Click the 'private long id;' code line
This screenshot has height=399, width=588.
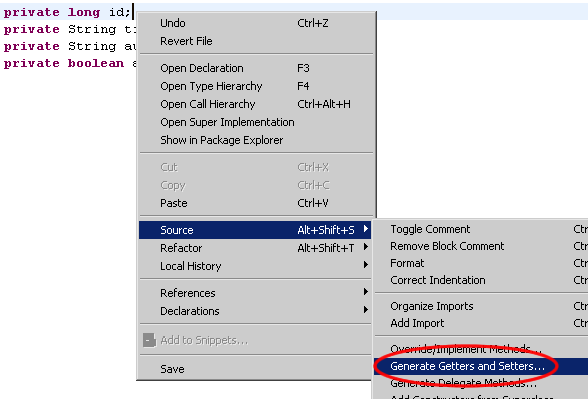[67, 12]
